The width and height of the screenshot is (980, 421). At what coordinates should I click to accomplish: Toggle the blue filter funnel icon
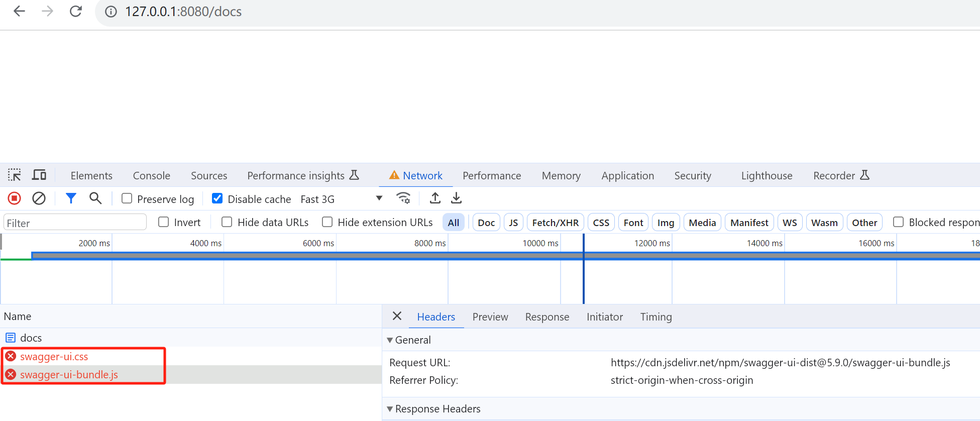point(71,198)
